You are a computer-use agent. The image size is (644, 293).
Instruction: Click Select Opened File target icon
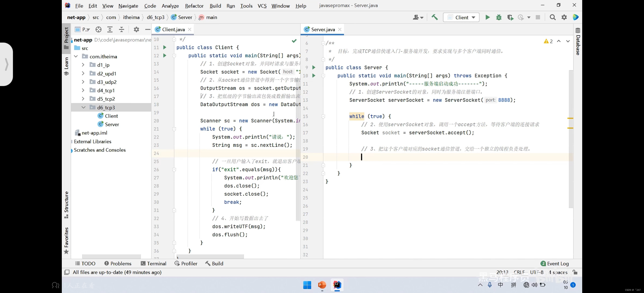pyautogui.click(x=99, y=30)
